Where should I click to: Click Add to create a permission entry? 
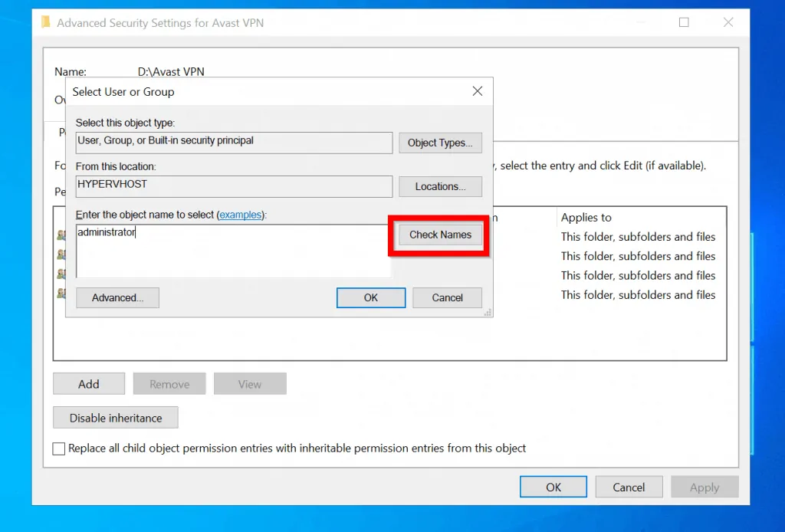[88, 383]
